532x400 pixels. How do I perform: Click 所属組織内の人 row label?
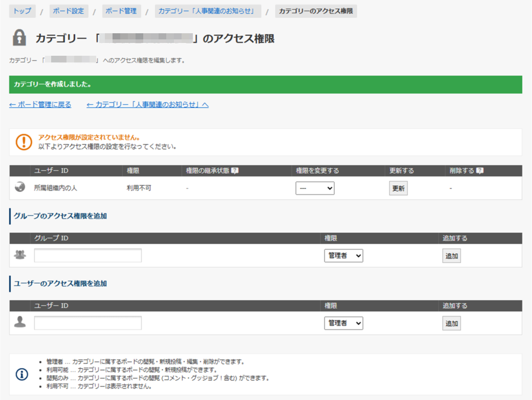[56, 188]
